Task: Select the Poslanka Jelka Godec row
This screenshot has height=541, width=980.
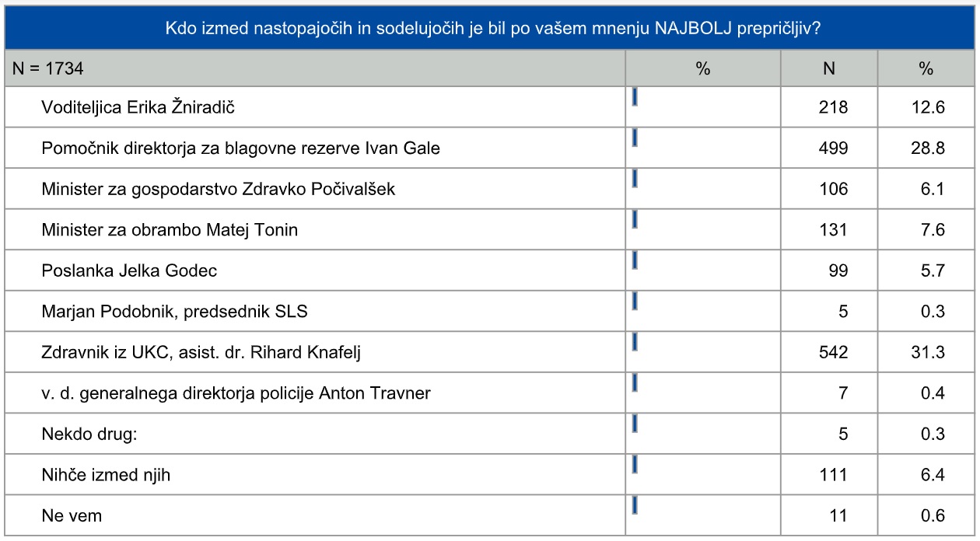Action: click(129, 270)
